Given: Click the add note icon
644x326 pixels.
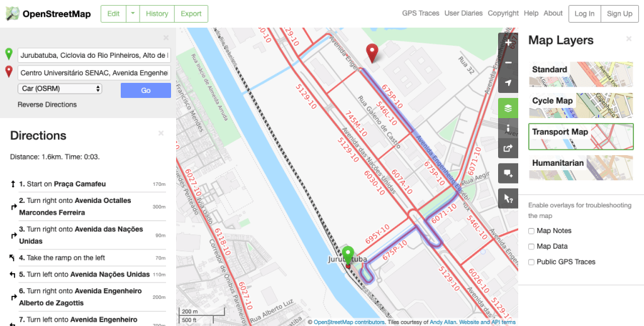Looking at the screenshot, I should (x=508, y=173).
